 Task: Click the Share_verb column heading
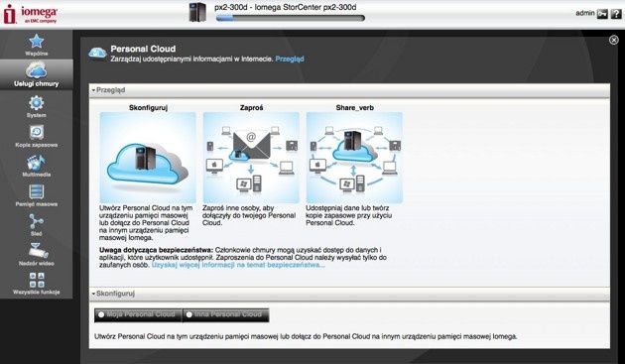tap(354, 108)
